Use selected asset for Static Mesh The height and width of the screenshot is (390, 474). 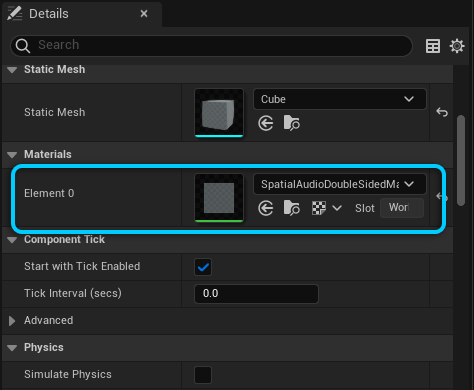point(266,123)
